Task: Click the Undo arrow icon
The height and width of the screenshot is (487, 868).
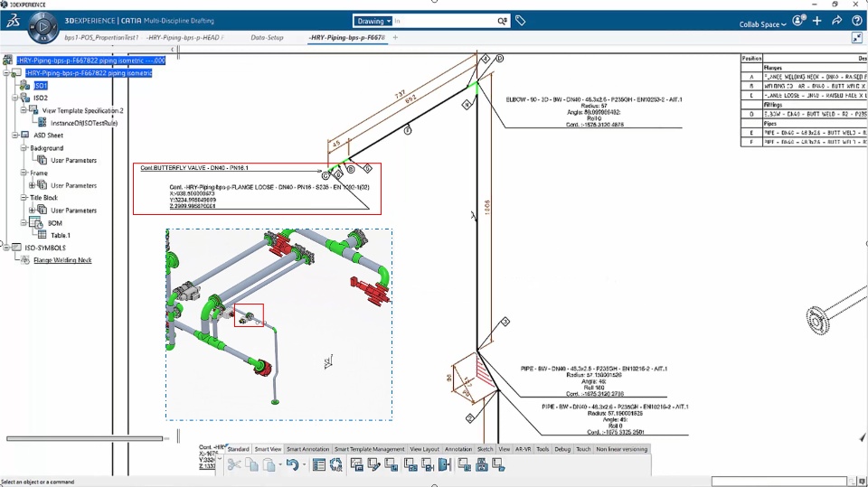Action: pyautogui.click(x=293, y=464)
